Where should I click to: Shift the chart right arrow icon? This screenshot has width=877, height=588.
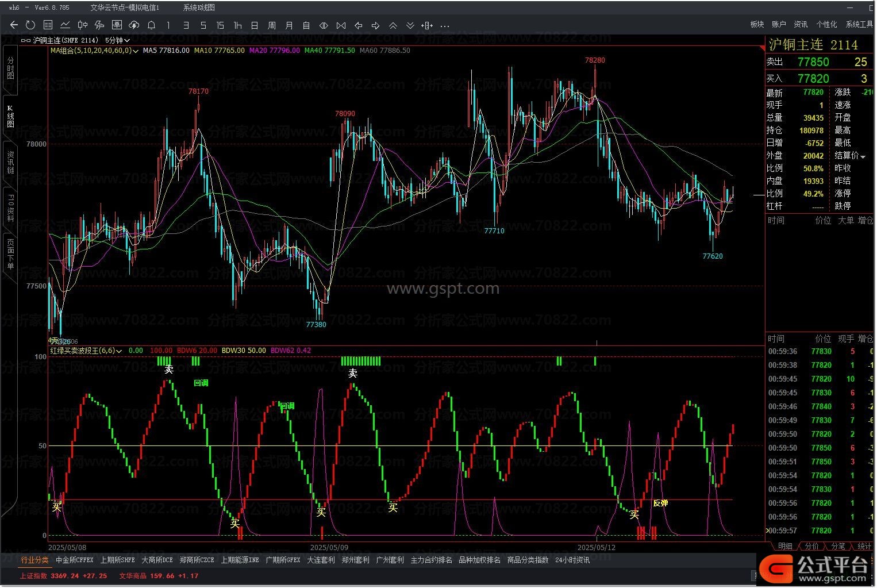pos(375,25)
